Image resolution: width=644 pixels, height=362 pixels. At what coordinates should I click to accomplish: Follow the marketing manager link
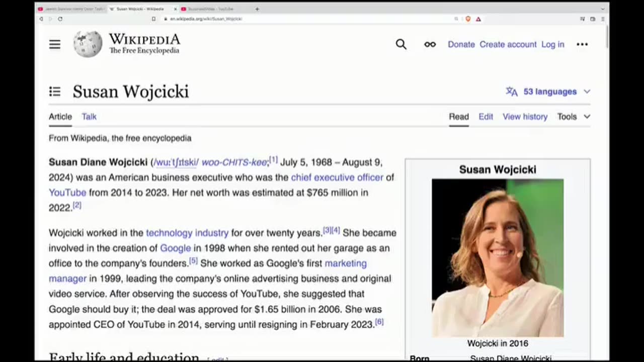346,263
